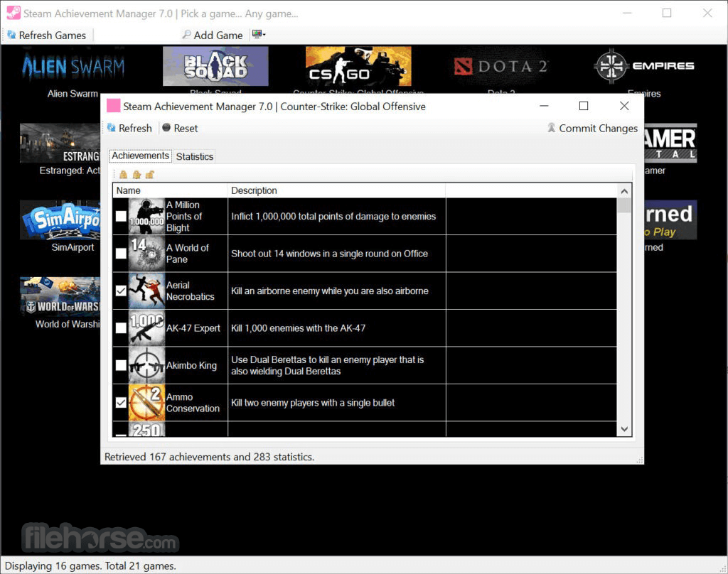Click the Ammo Conservation bullet icon
Viewport: 728px width, 574px height.
(146, 402)
